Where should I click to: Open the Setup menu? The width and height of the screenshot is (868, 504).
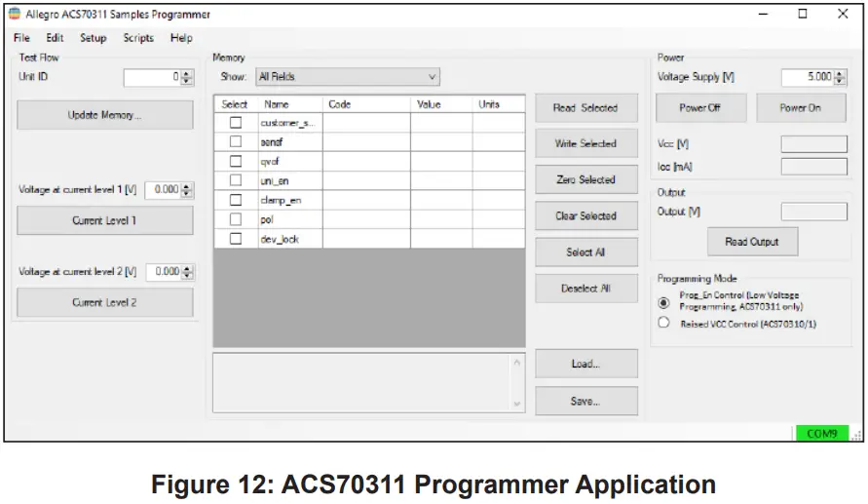(x=93, y=38)
